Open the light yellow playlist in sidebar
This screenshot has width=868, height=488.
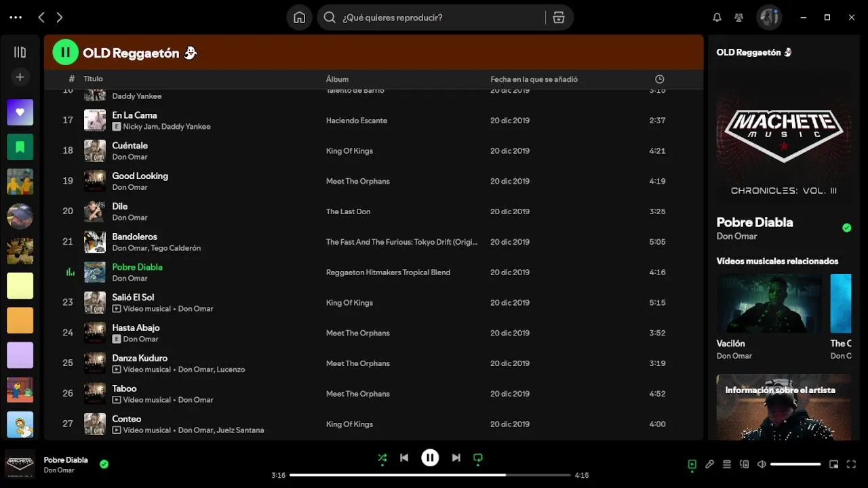pos(20,286)
